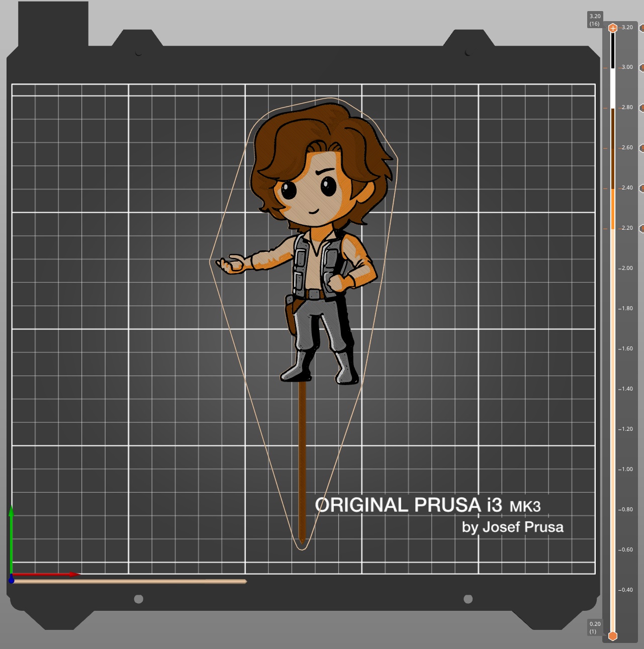Click the 0.60 tick label on slider

click(x=627, y=550)
